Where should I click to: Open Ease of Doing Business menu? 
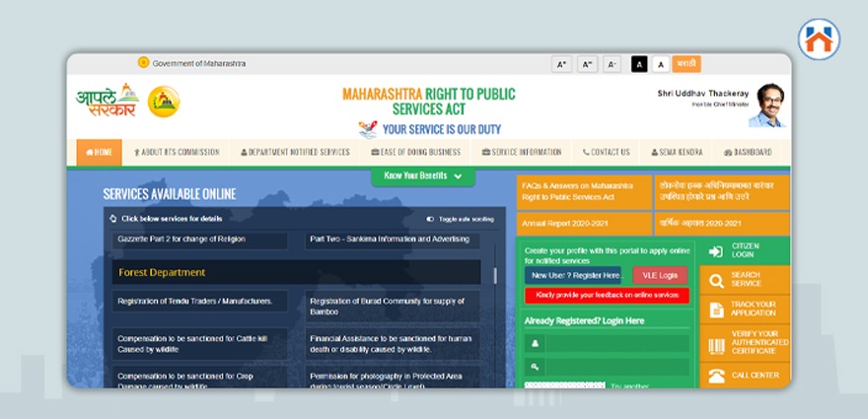pos(415,152)
